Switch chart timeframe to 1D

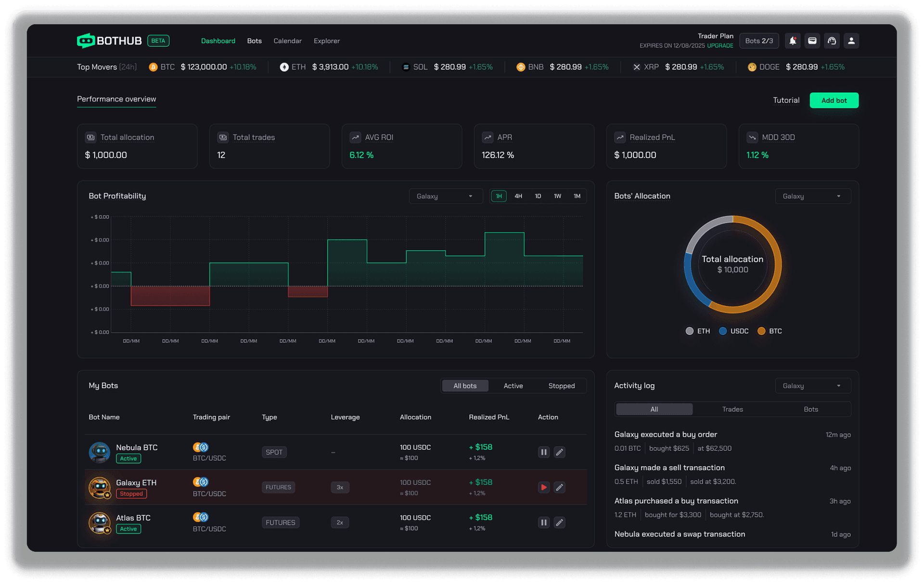click(538, 196)
